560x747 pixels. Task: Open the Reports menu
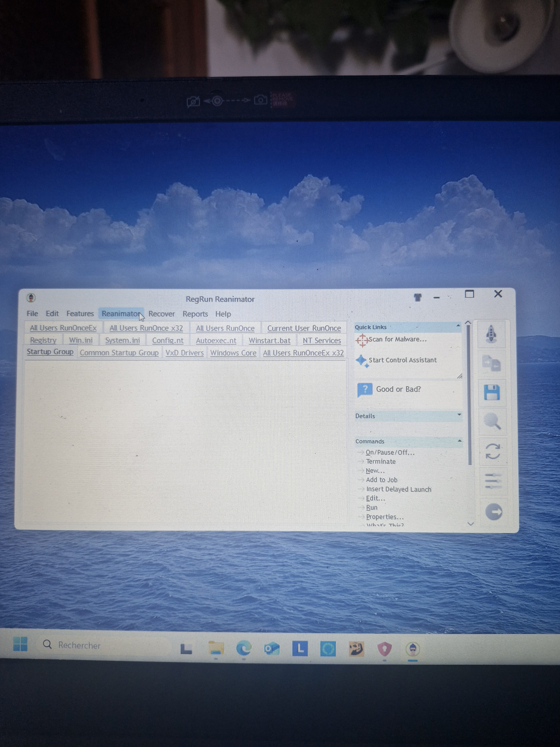point(195,314)
